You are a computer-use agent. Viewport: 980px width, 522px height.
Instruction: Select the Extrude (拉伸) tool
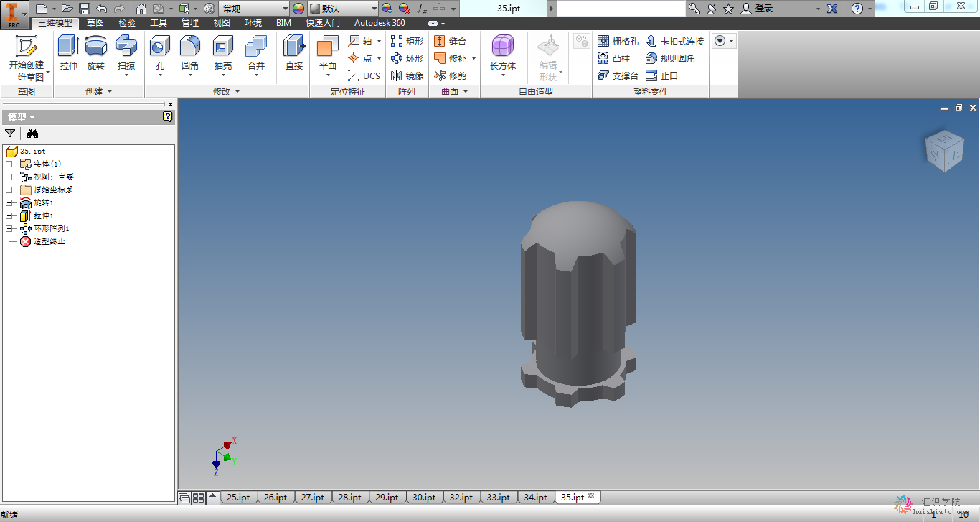68,54
